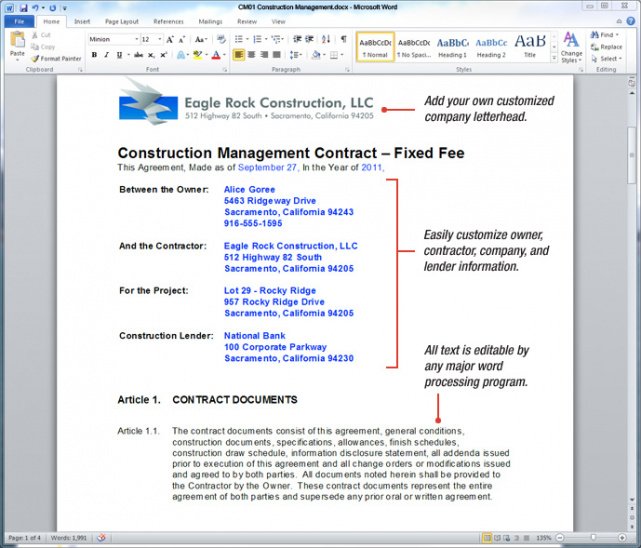Open the font name dropdown showing Minion
The height and width of the screenshot is (548, 641).
click(x=137, y=39)
